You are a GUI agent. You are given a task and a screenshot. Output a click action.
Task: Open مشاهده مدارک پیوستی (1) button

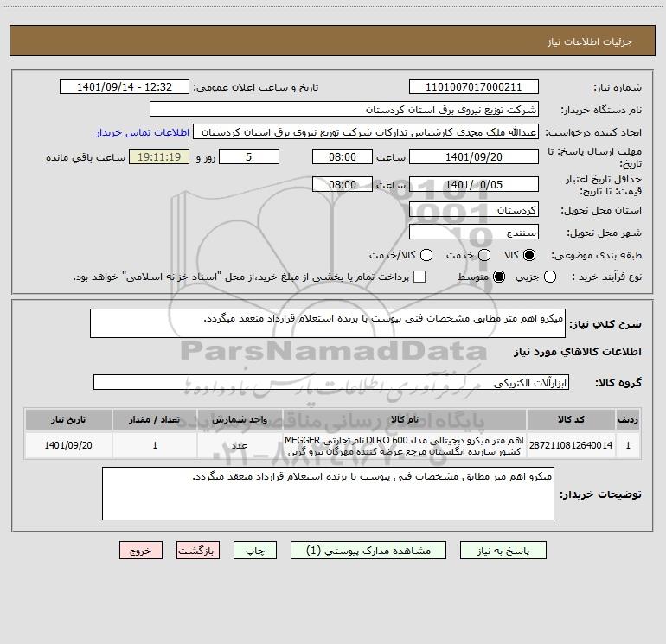(x=368, y=550)
